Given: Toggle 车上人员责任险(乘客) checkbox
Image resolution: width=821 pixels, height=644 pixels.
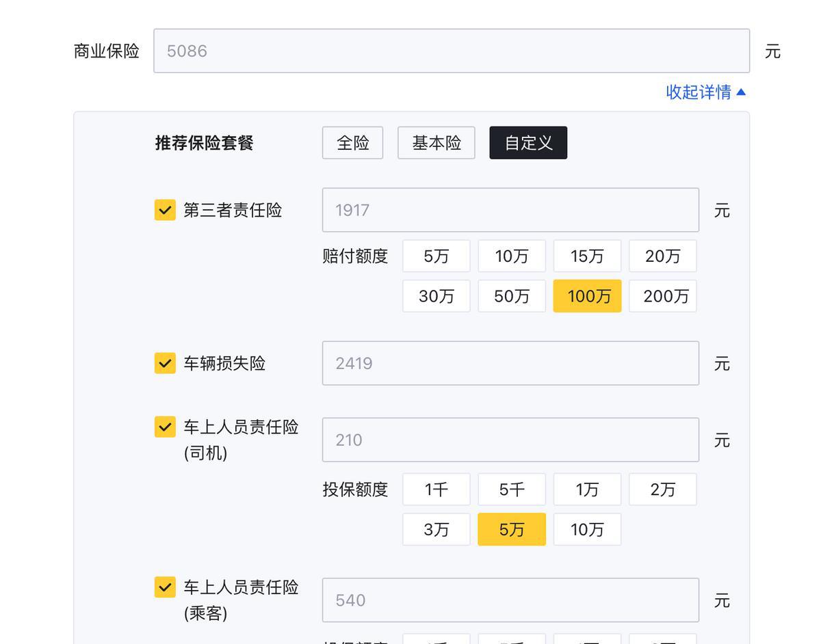Looking at the screenshot, I should click(165, 587).
